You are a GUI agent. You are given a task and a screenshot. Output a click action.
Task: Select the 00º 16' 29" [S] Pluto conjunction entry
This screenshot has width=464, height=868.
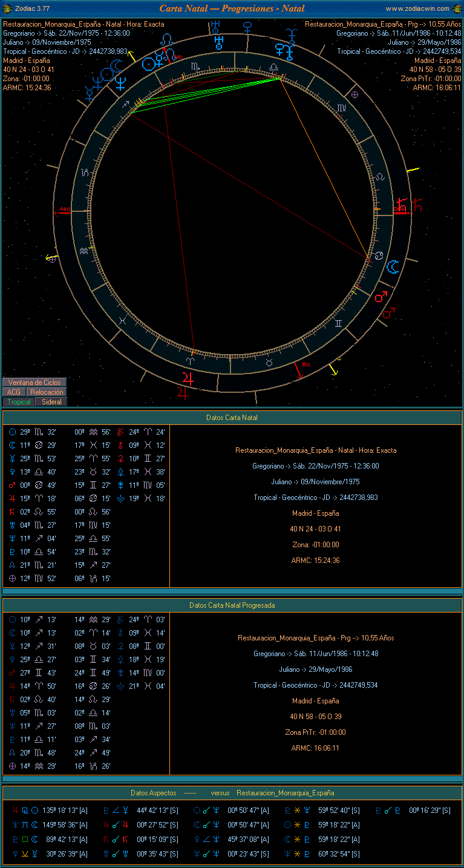tap(413, 810)
